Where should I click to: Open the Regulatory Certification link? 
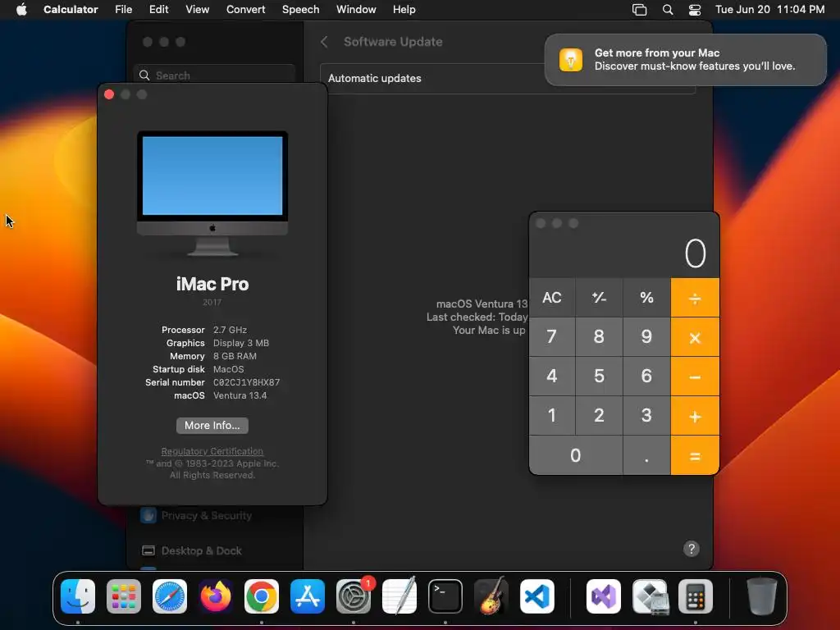212,451
